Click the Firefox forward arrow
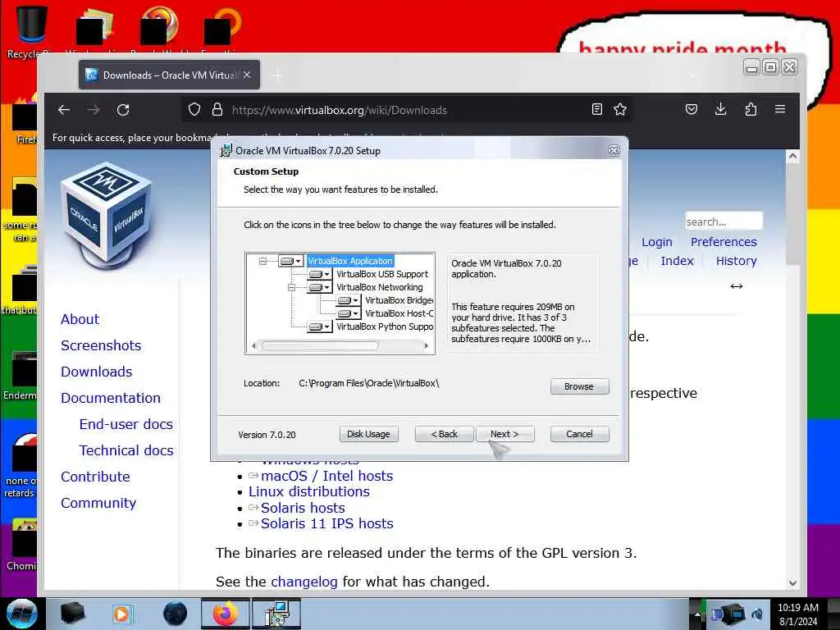840x630 pixels. 94,110
